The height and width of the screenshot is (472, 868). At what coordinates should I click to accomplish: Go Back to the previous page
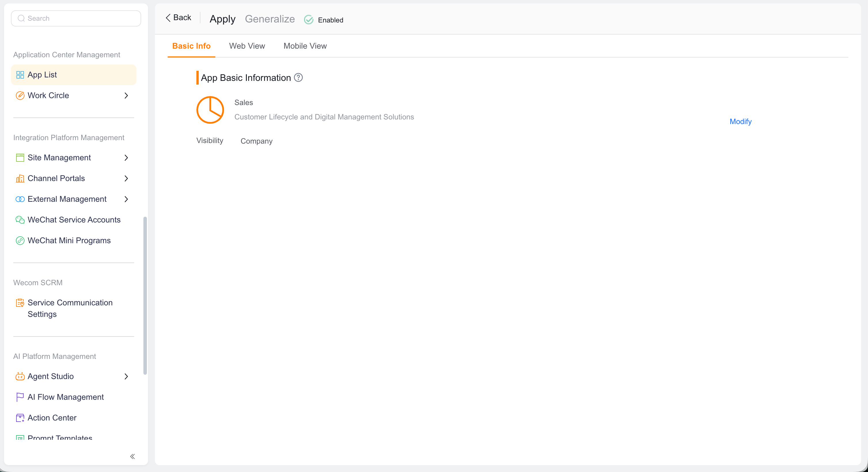pyautogui.click(x=178, y=18)
